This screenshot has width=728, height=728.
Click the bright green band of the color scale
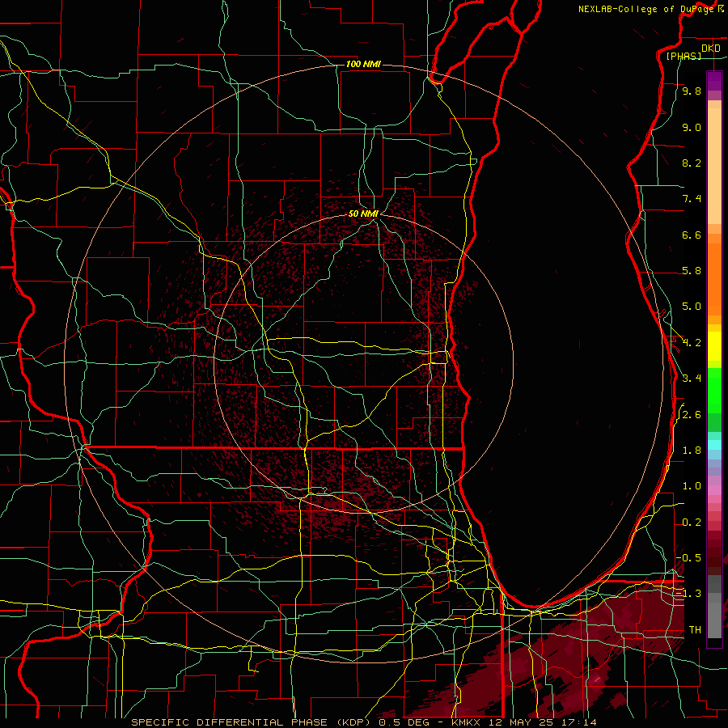[x=714, y=390]
